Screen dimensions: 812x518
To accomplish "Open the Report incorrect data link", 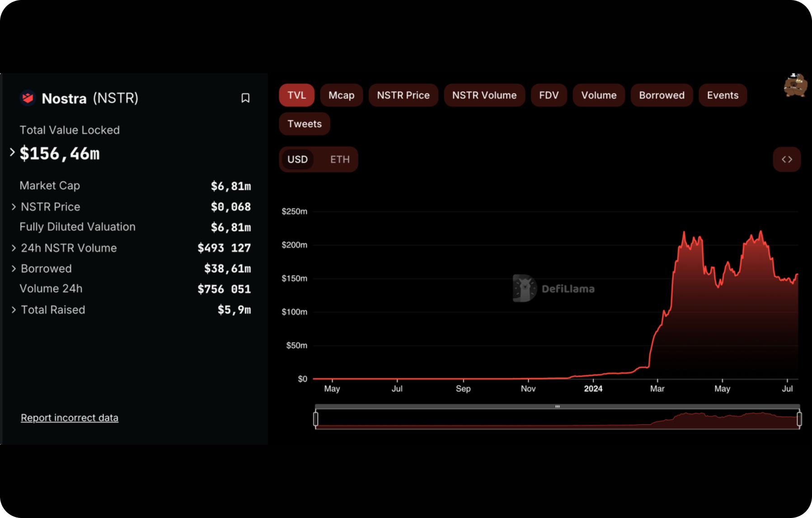I will point(70,418).
